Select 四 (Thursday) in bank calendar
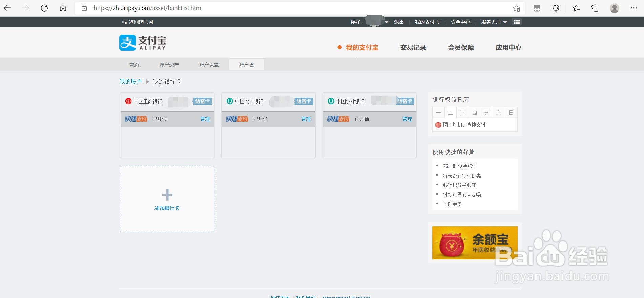 point(475,113)
